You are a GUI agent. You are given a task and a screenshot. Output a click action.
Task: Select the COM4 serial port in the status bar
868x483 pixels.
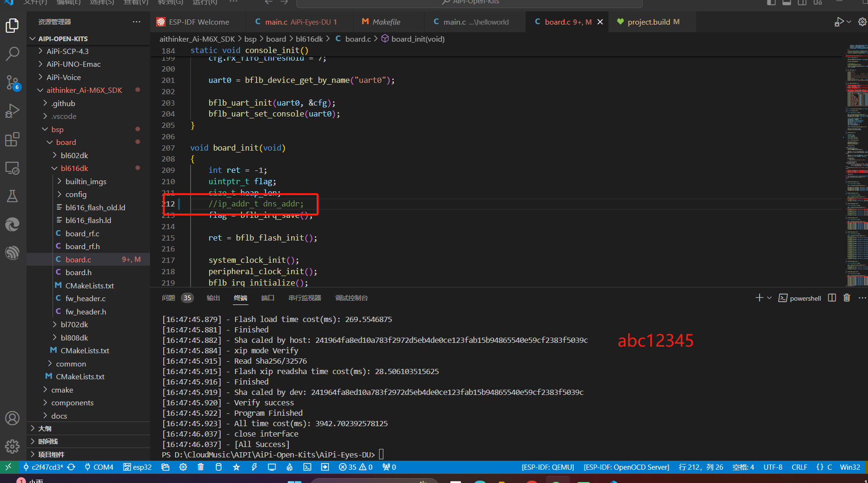point(99,467)
